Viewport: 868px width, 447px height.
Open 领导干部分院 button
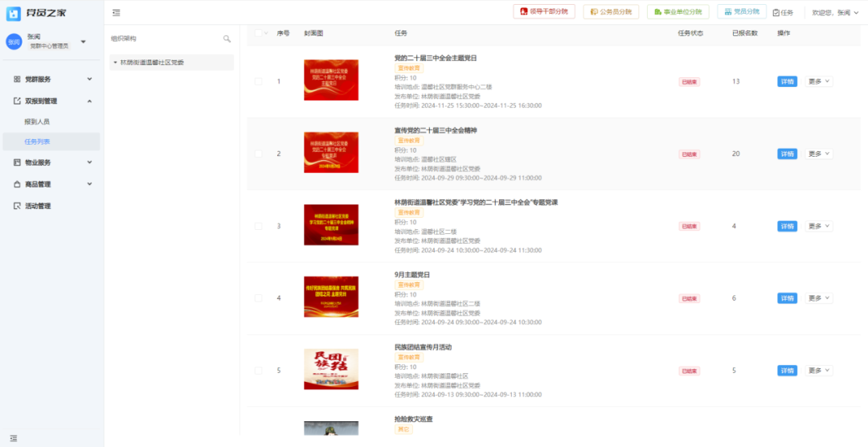[x=544, y=11]
